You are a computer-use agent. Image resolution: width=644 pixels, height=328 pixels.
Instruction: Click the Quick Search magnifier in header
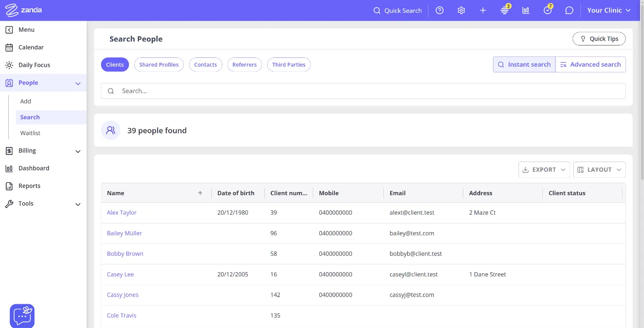pyautogui.click(x=377, y=11)
